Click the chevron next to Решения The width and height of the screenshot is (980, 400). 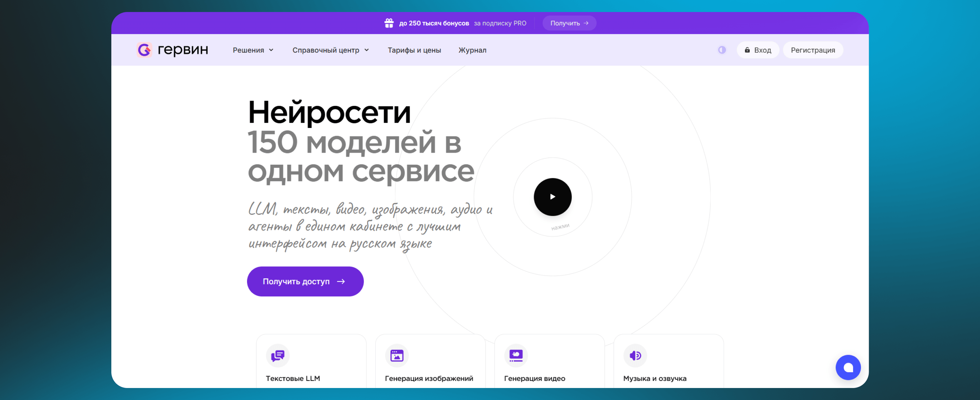pyautogui.click(x=271, y=50)
